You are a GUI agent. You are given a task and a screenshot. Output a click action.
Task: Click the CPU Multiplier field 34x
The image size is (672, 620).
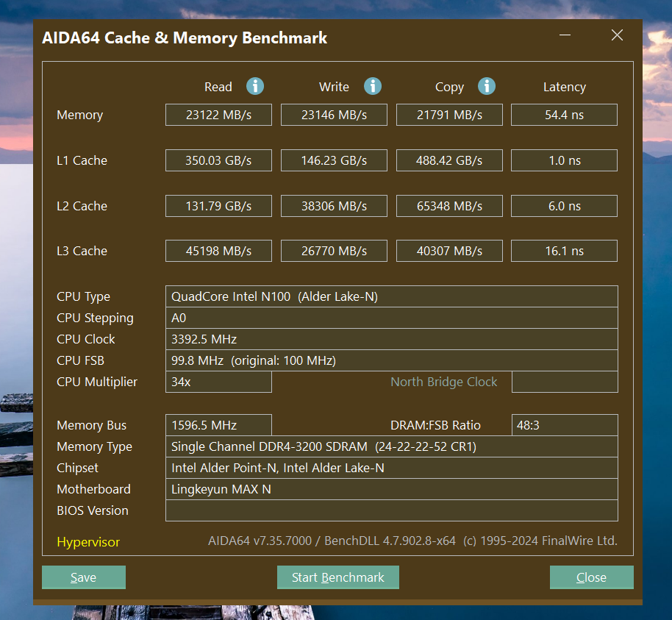(x=218, y=382)
